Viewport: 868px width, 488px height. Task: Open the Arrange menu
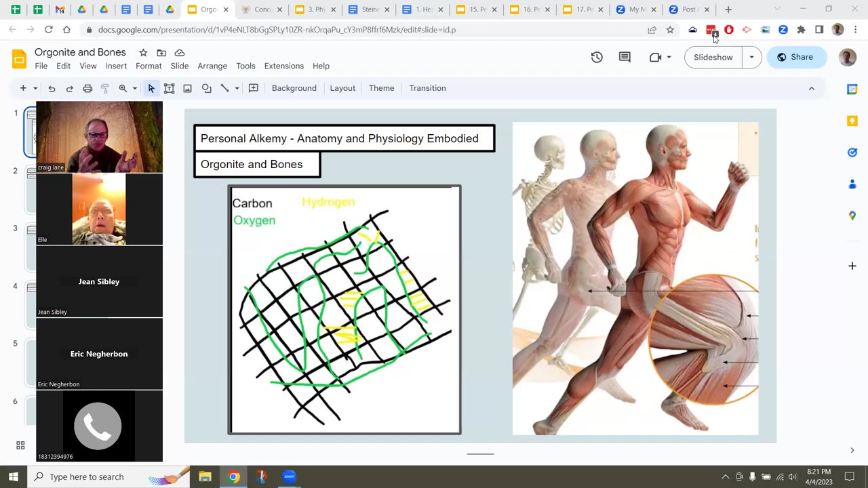[212, 66]
